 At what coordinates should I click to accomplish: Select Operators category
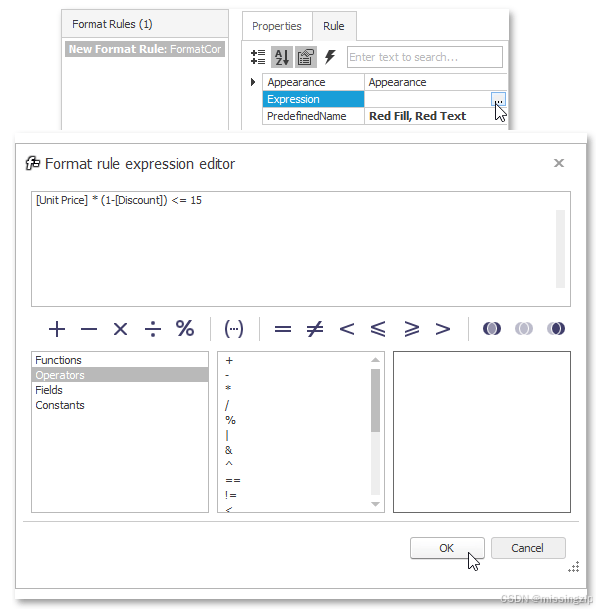coord(120,375)
